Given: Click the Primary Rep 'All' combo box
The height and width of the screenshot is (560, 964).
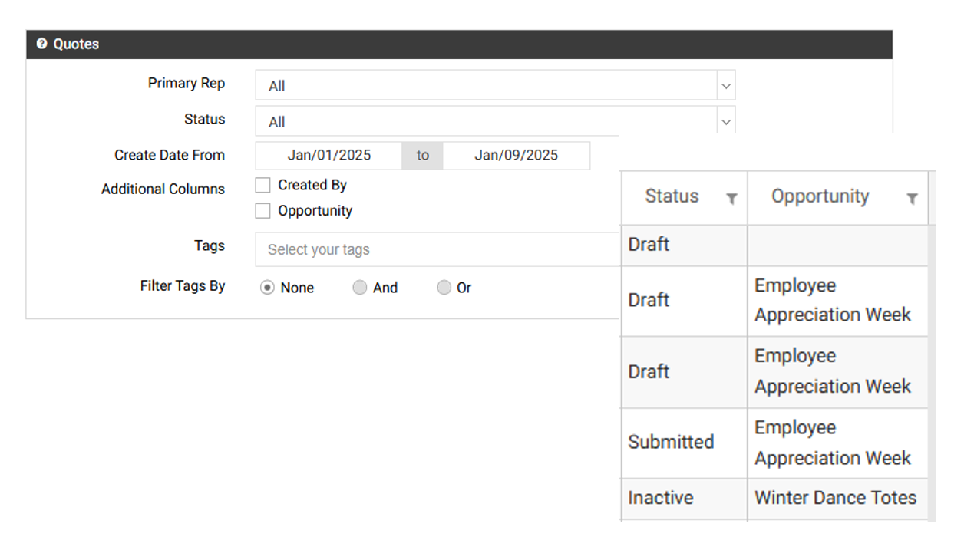Looking at the screenshot, I should 485,86.
